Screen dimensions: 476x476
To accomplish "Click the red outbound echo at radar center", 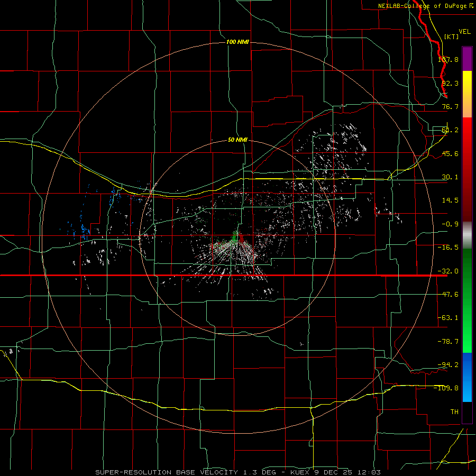I will pyautogui.click(x=241, y=238).
